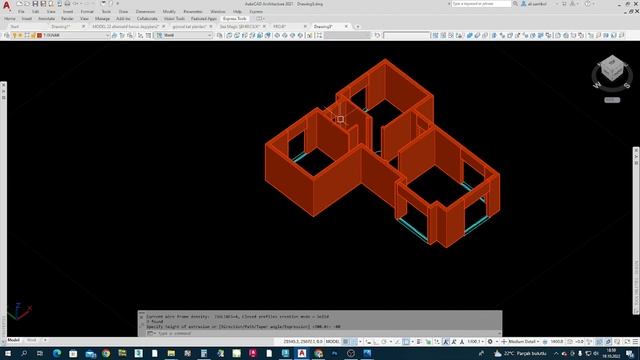Viewport: 640px width, 360px height.
Task: Add a new layout with the plus button
Action: coord(45,340)
